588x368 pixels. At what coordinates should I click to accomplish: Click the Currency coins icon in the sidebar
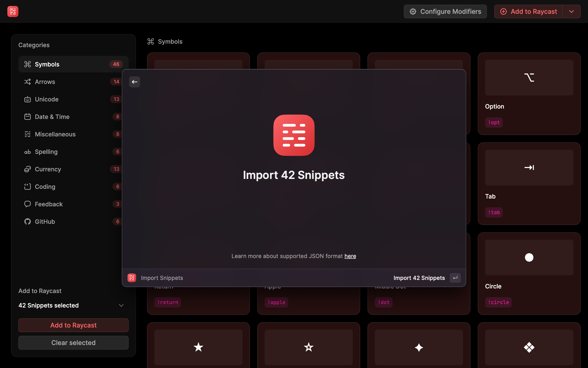28,169
